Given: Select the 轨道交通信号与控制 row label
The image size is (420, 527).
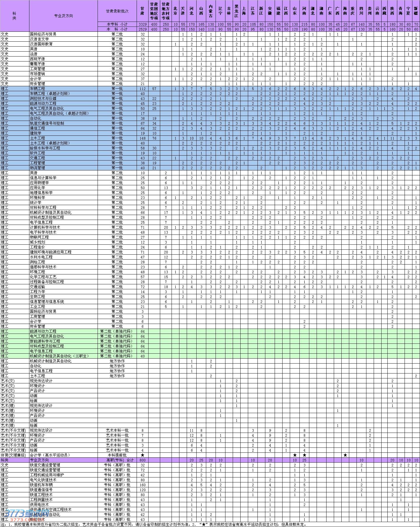Looking at the screenshot, I should tap(47, 123).
